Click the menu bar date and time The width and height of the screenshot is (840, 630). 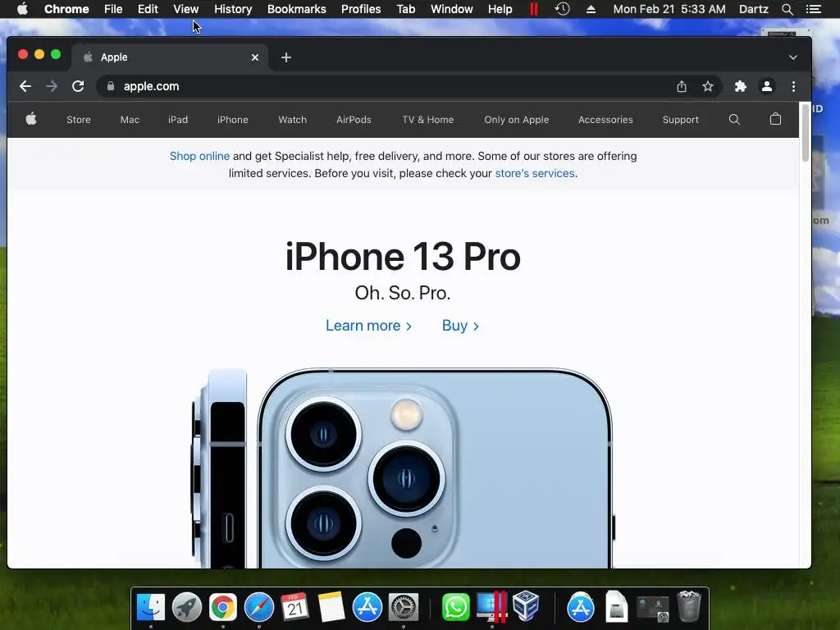pyautogui.click(x=669, y=9)
